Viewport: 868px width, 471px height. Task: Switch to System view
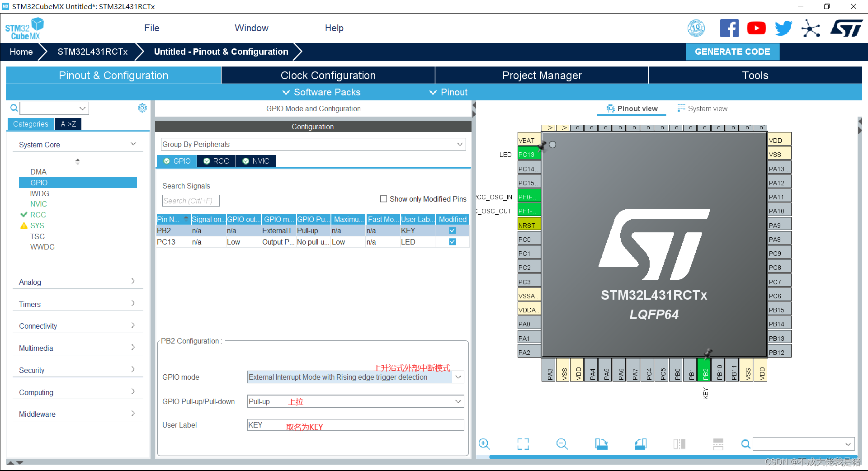702,108
